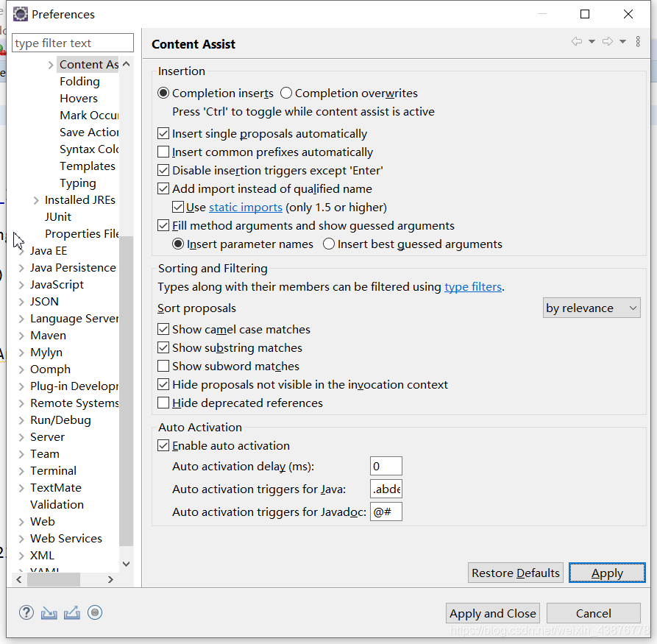Open the three-dot view menu icon

(638, 41)
